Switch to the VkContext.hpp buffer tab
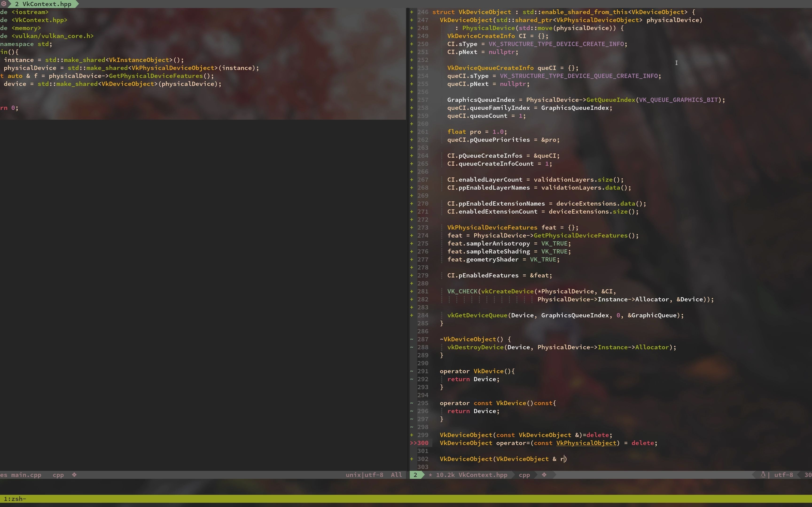This screenshot has width=812, height=507. [43, 4]
